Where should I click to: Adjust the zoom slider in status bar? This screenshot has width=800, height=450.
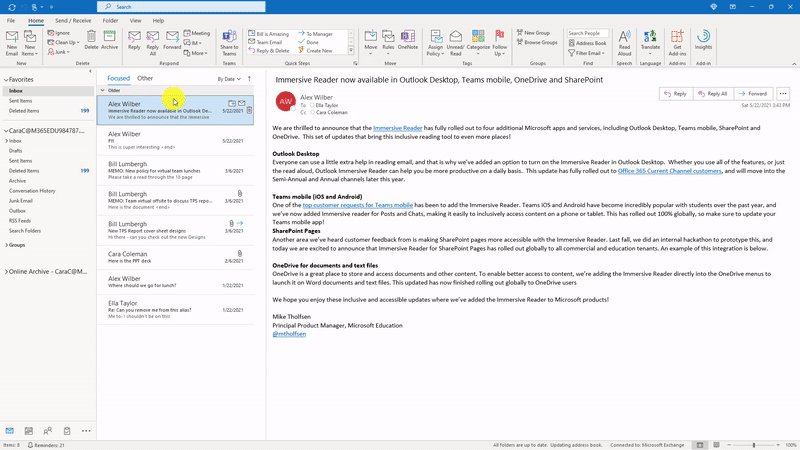pos(754,445)
